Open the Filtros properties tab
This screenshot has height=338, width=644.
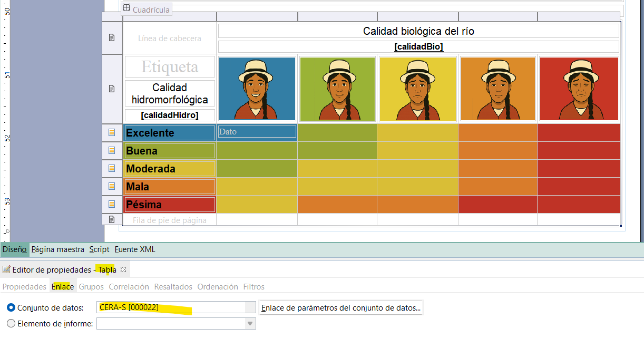(x=253, y=287)
